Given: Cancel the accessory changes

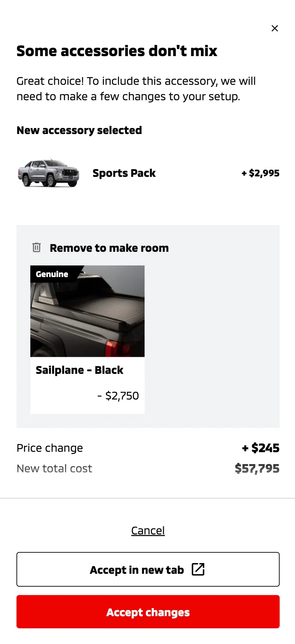Looking at the screenshot, I should point(148,531).
